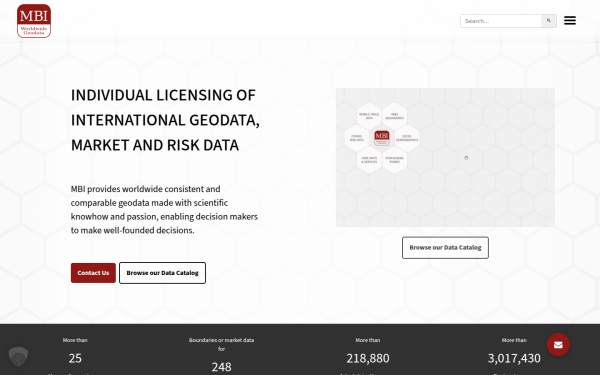Image resolution: width=600 pixels, height=375 pixels.
Task: Click Browse our Data Catalog below hexagon graphic
Action: 445,248
